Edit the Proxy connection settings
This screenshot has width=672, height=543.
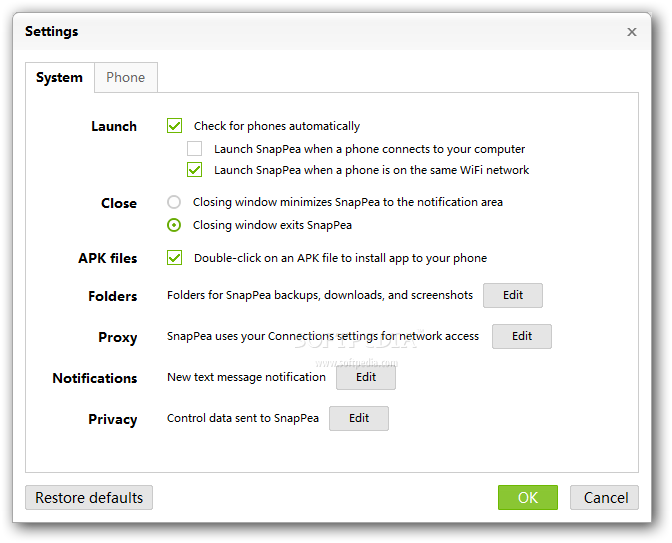[522, 336]
